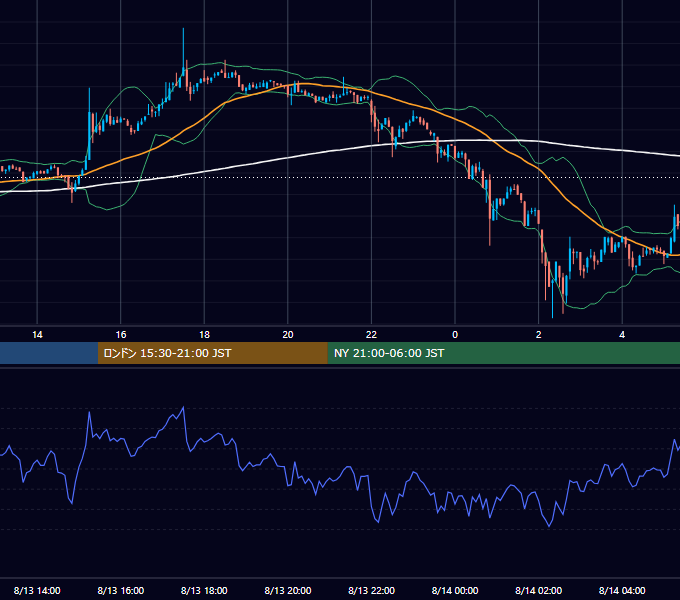Click the 8/13 20:00 time label
680x600 pixels.
pos(288,590)
